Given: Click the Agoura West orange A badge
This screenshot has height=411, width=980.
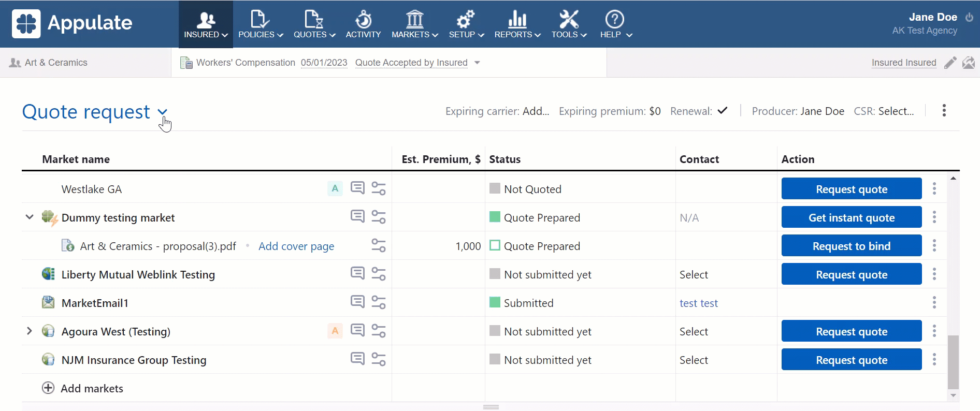Looking at the screenshot, I should click(335, 331).
